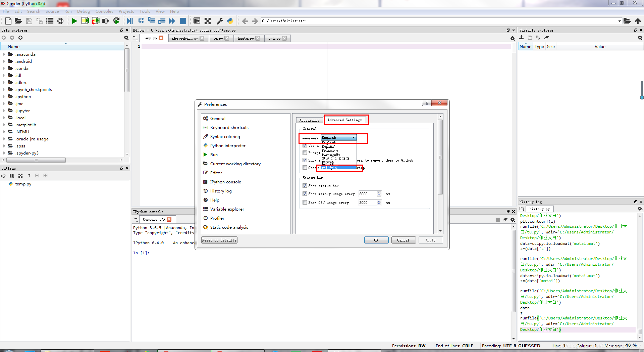The image size is (644, 352).
Task: Maximize current pane with the arrows icon
Action: [208, 21]
